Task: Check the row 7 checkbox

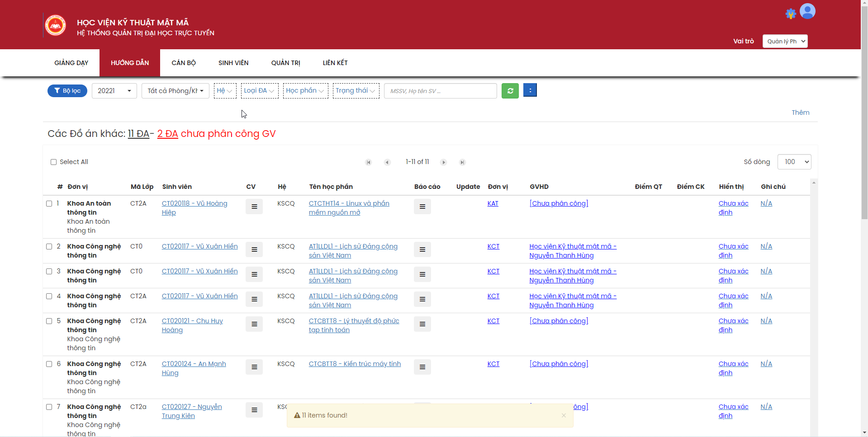Action: (49, 407)
